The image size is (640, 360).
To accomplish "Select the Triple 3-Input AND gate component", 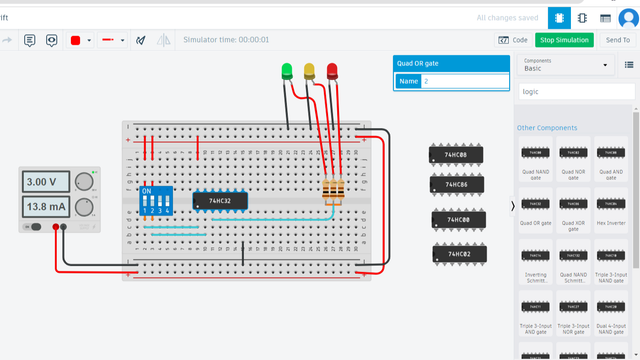I will point(536,313).
